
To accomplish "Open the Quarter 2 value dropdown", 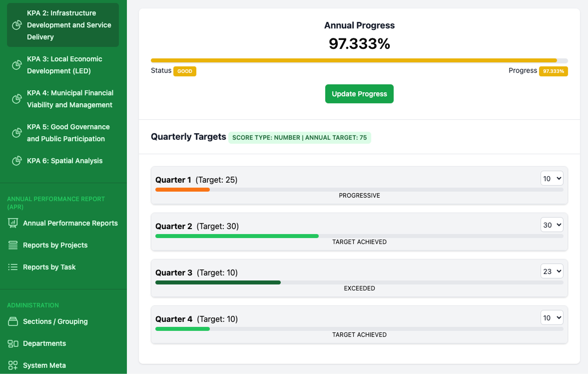I will [x=552, y=225].
